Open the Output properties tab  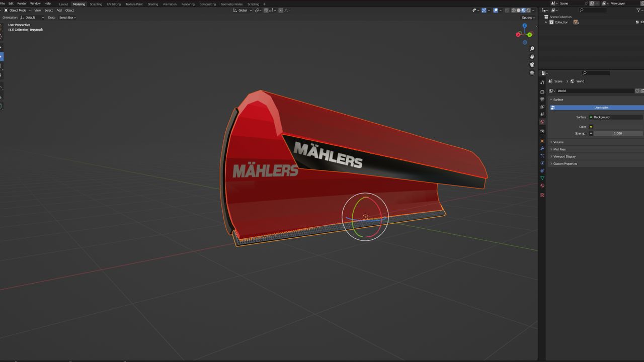pos(542,100)
